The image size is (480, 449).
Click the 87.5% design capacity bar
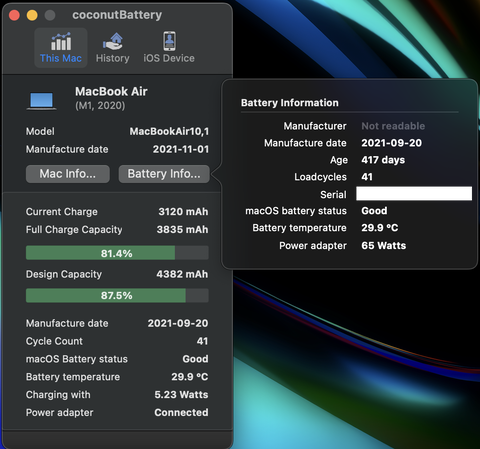click(x=117, y=295)
